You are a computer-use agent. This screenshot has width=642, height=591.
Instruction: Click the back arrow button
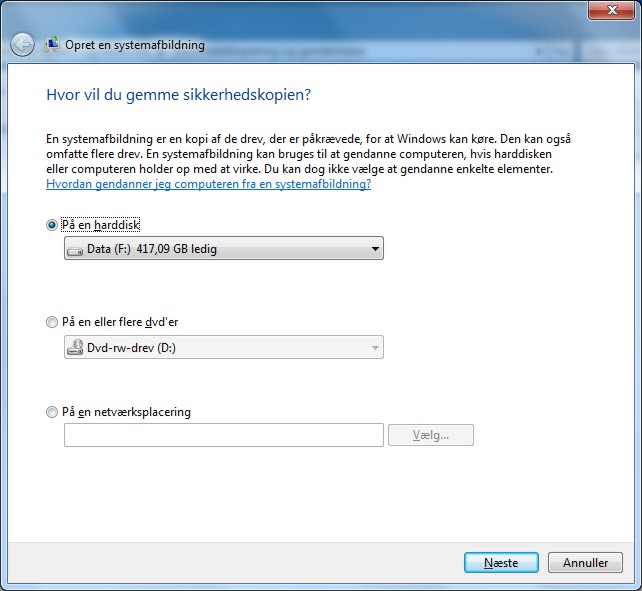[22, 44]
